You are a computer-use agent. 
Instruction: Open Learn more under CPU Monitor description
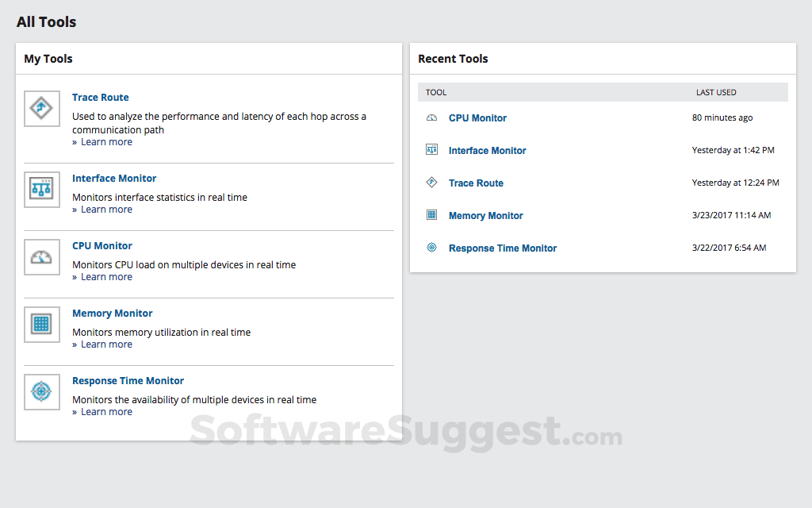point(106,277)
